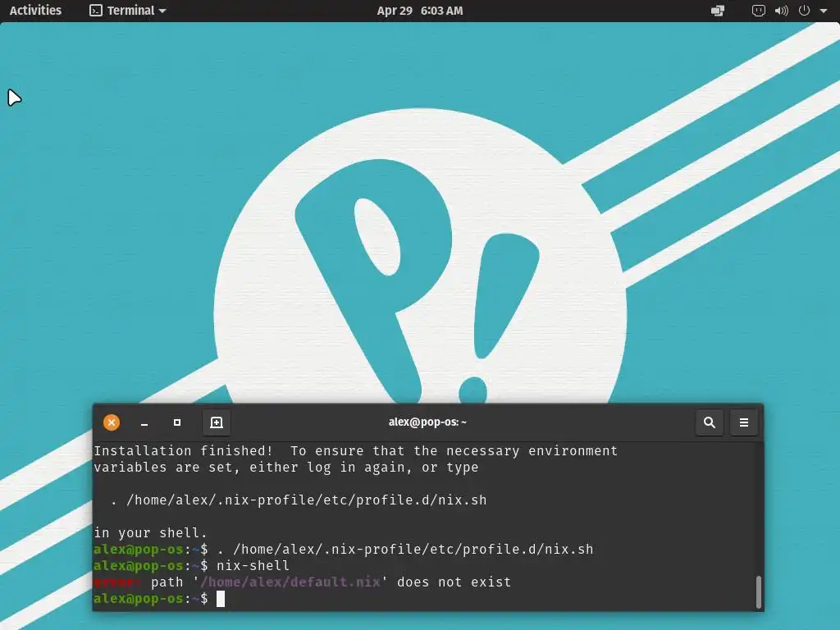Click the '/home/alex/default.nix' path in error
The width and height of the screenshot is (840, 630).
pos(290,582)
